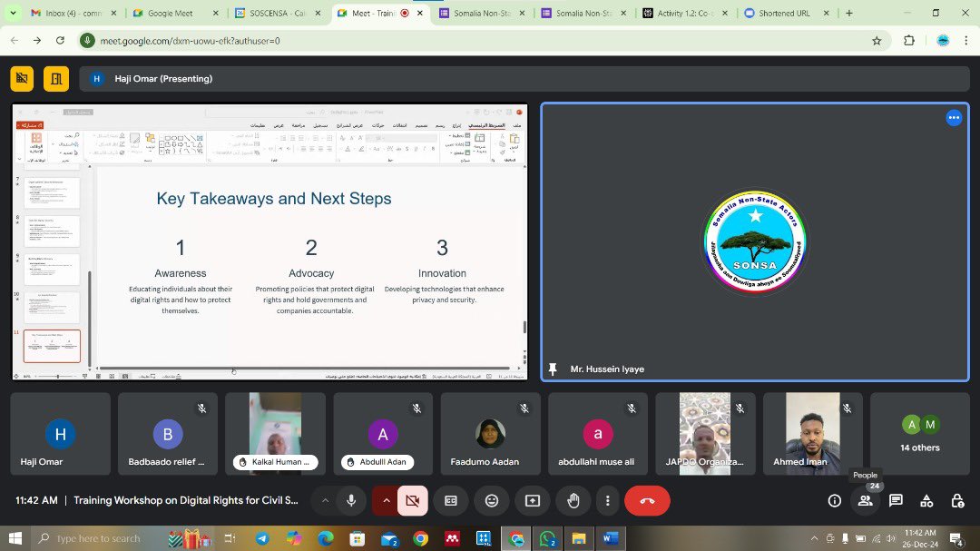Click the second yellow presentation layout icon

pyautogui.click(x=56, y=79)
